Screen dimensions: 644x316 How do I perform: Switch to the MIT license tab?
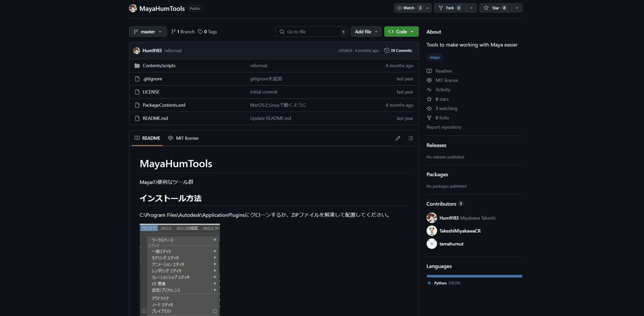[183, 138]
